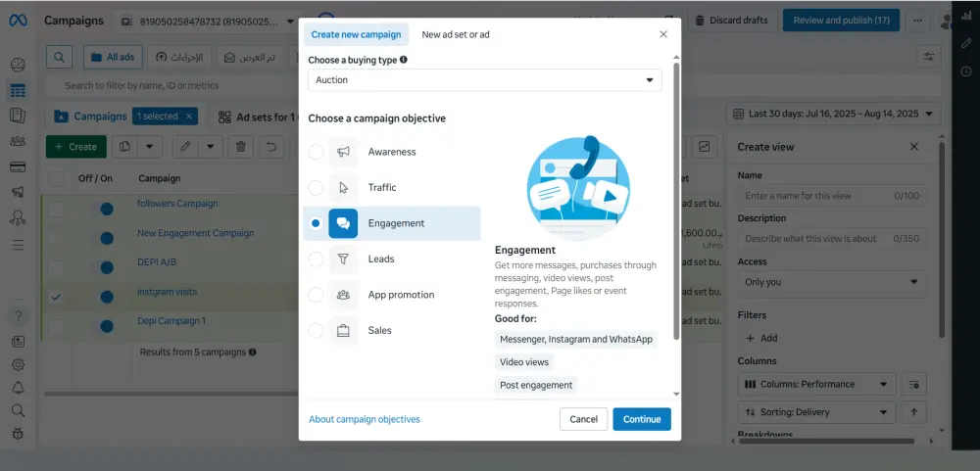Open the Events Manager nodes icon in sidebar

(18, 218)
